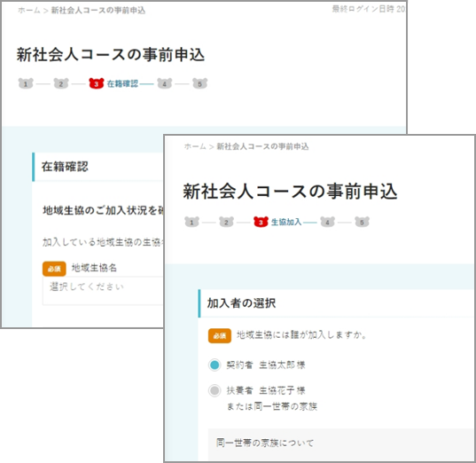Click step 2 bear icon in back window

pos(61,83)
